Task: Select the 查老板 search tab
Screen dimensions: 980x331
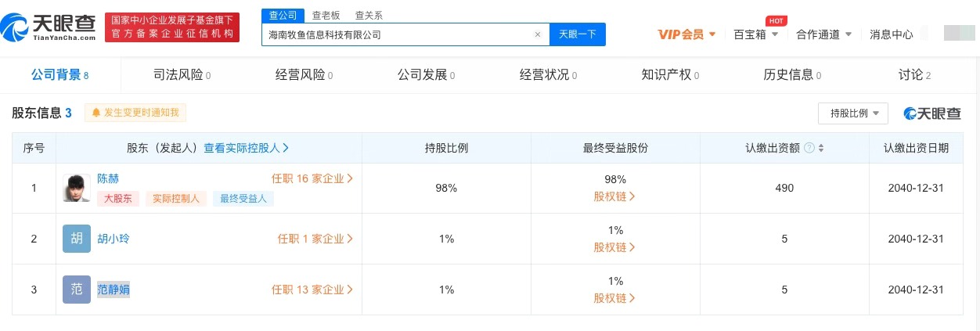Action: (326, 15)
